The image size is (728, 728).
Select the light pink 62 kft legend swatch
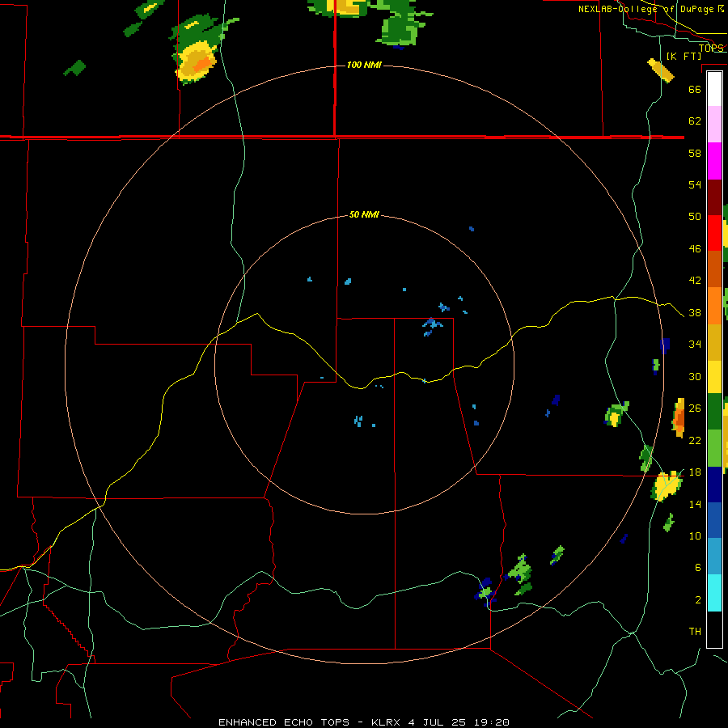pos(714,125)
